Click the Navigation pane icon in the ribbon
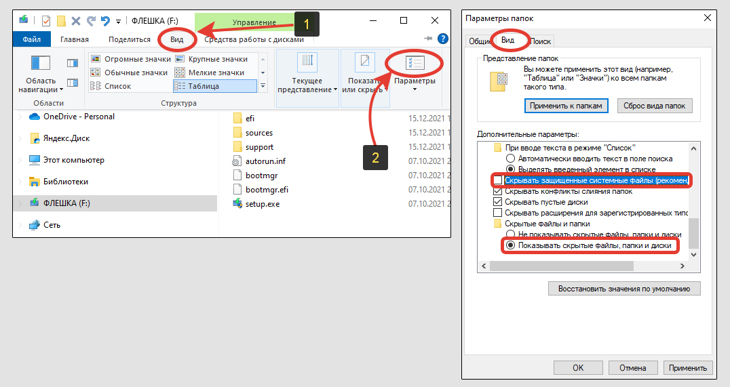 (41, 63)
